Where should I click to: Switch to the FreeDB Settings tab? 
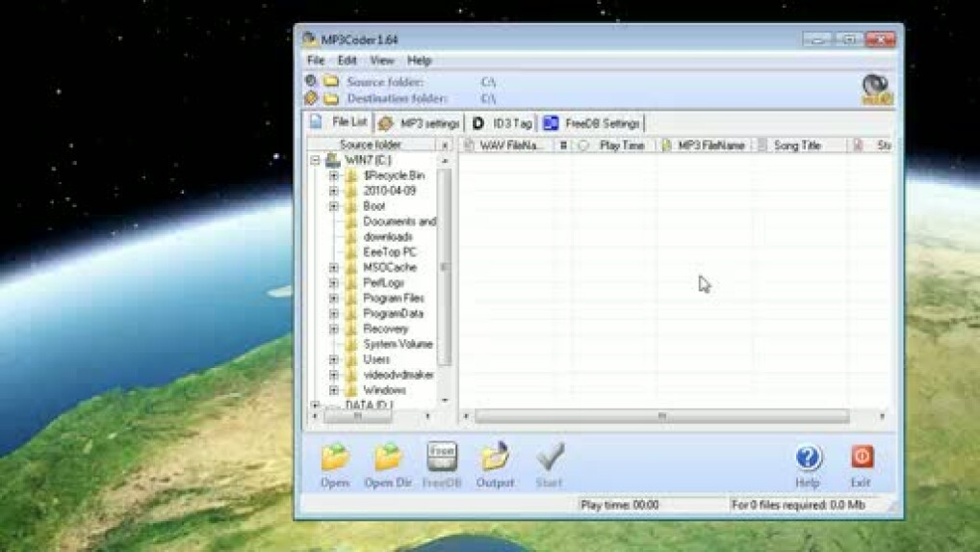click(x=592, y=123)
